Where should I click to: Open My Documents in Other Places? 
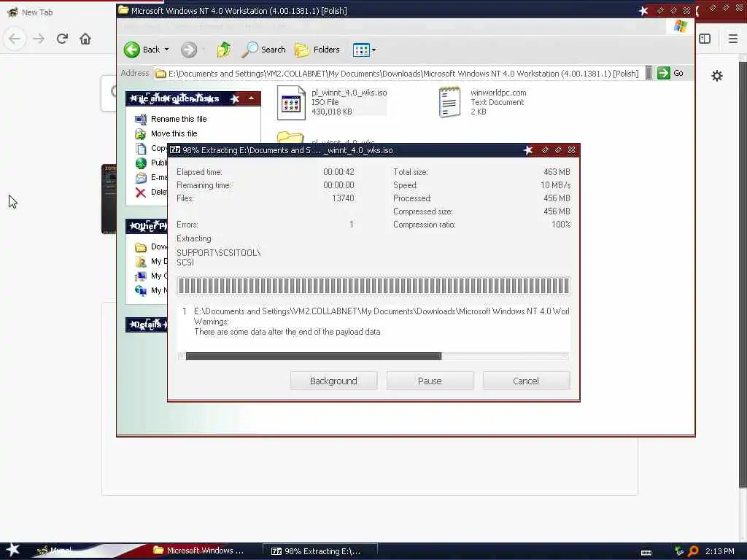click(150, 262)
